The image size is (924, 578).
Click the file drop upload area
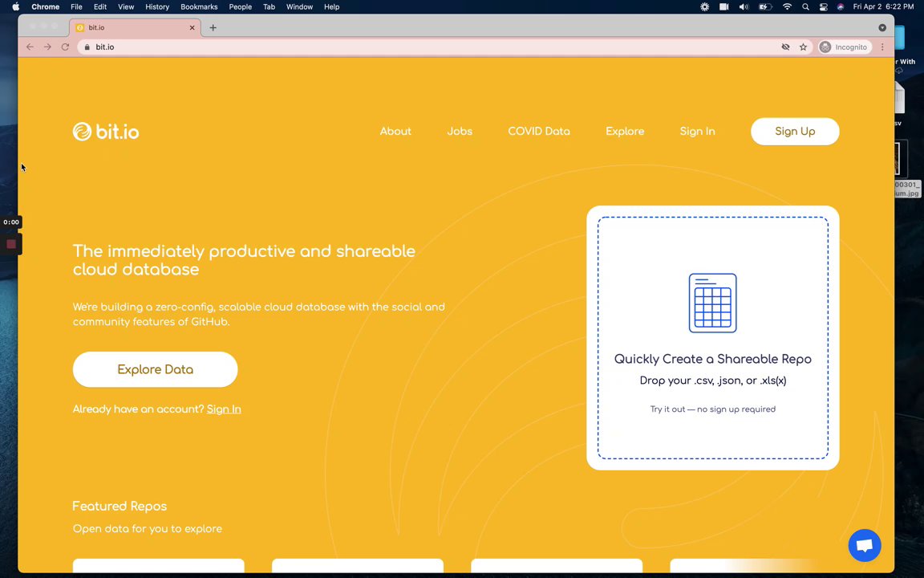(712, 338)
